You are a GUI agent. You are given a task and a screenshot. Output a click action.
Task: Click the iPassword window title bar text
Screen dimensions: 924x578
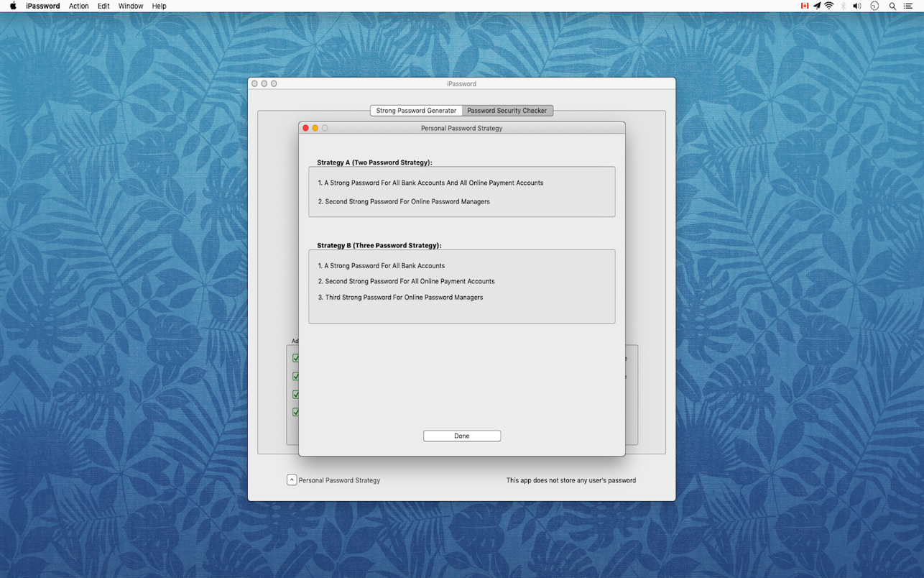tap(461, 83)
